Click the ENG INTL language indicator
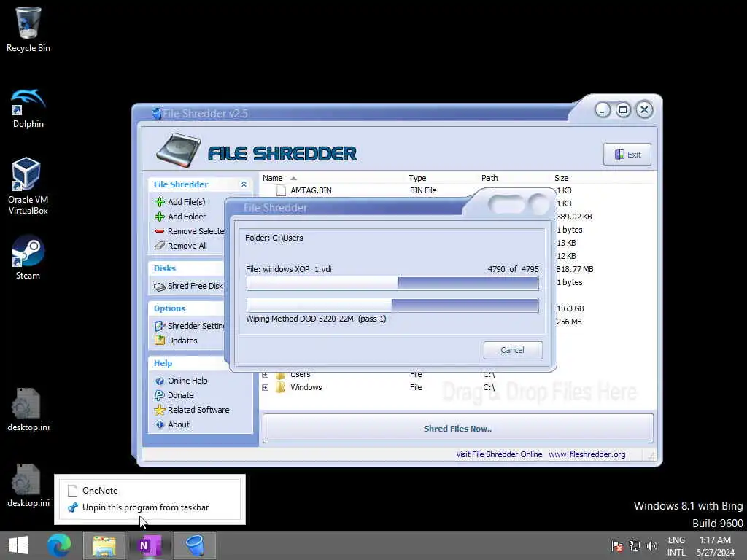747x560 pixels. click(x=676, y=546)
